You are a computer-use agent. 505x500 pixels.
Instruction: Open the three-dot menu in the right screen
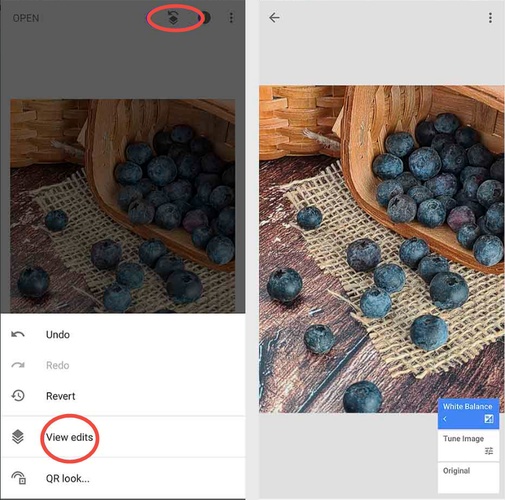[x=490, y=18]
